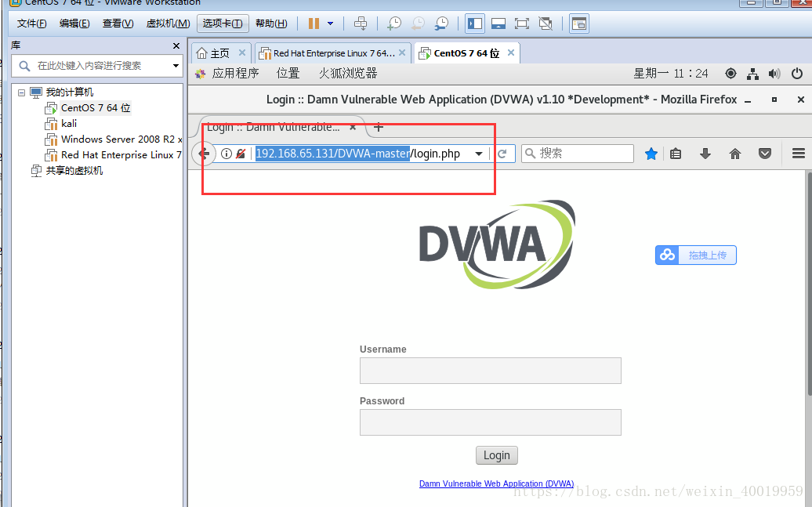Viewport: 812px width, 507px height.
Task: Open the 文件(F) menu
Action: (x=31, y=24)
